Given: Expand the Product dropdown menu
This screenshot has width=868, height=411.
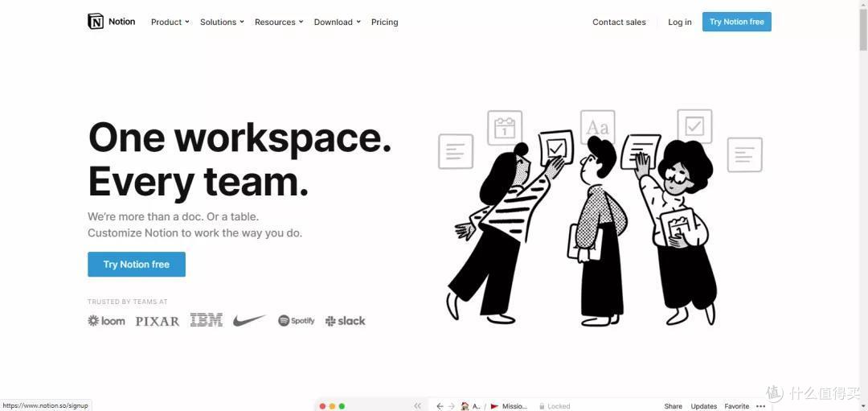Looking at the screenshot, I should pos(170,22).
